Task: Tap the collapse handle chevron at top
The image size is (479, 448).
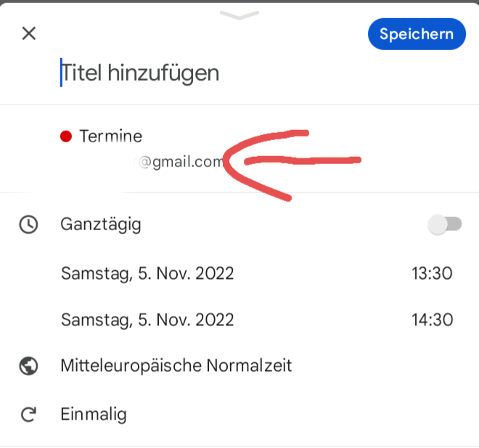Action: (239, 16)
